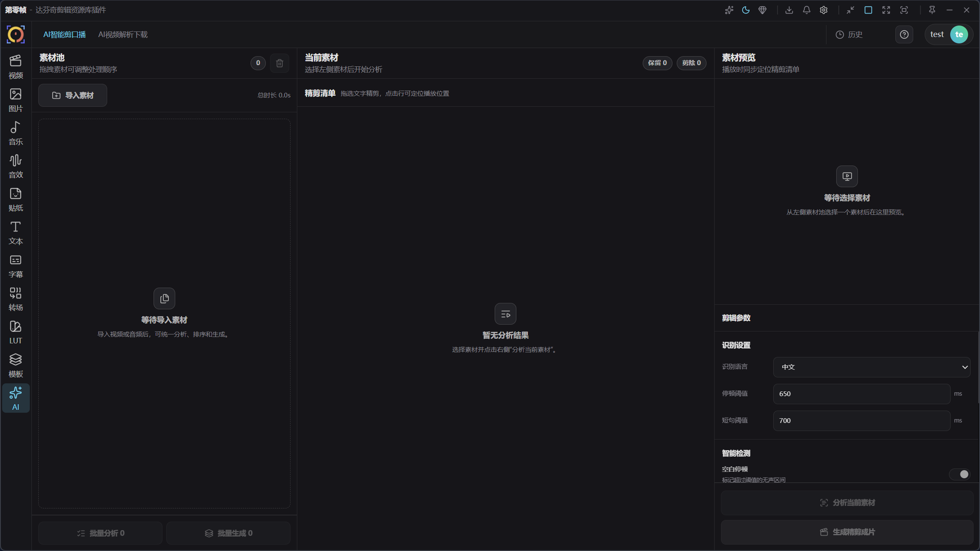The width and height of the screenshot is (980, 551).
Task: Click the 导入素材 button
Action: point(73,95)
